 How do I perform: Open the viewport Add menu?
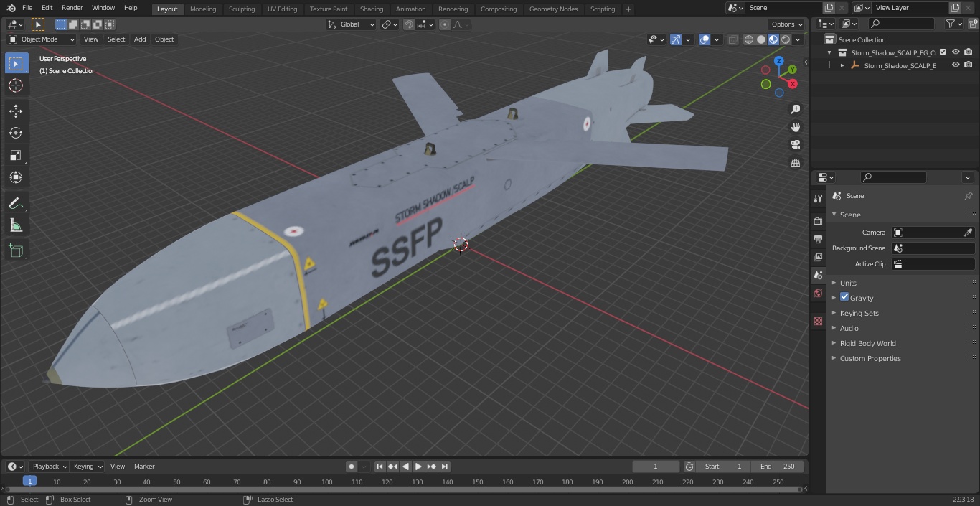pyautogui.click(x=140, y=39)
